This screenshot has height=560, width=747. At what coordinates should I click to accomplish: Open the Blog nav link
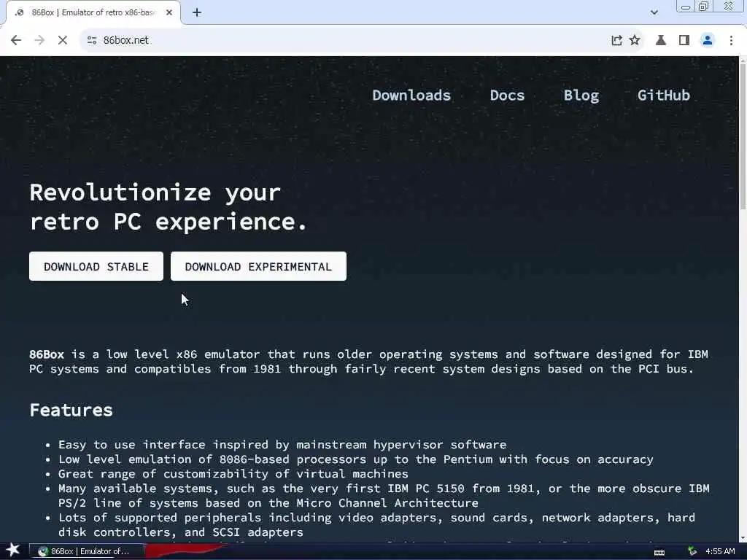click(581, 96)
